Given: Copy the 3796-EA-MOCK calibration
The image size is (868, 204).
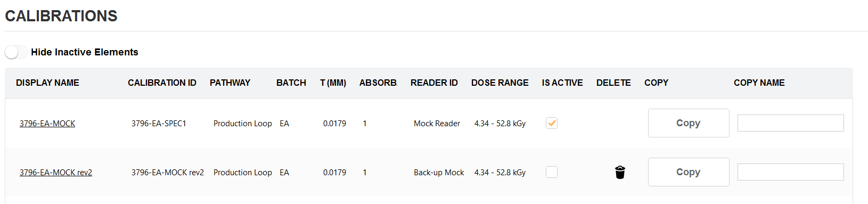Looking at the screenshot, I should coord(689,123).
